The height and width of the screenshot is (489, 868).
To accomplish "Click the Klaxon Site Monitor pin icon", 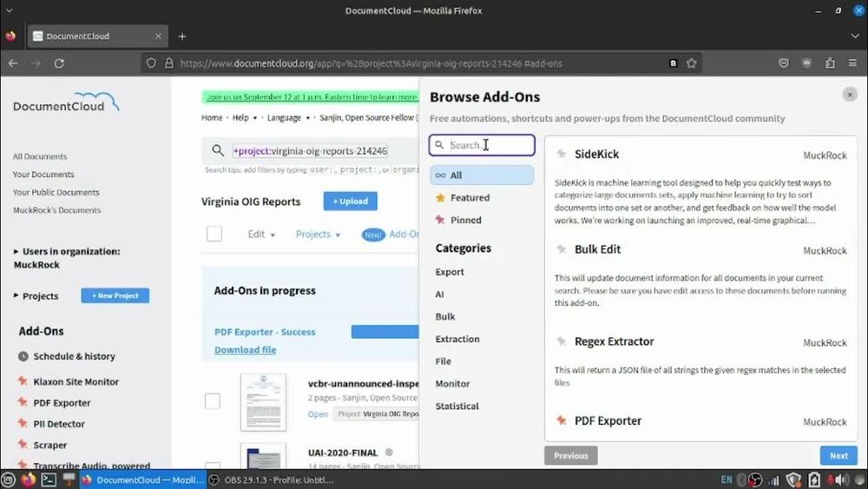I will point(23,381).
